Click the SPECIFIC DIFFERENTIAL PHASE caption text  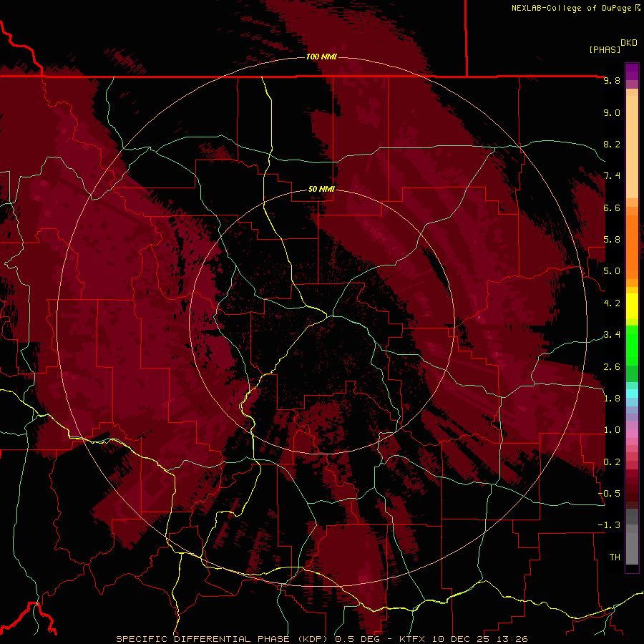[204, 639]
